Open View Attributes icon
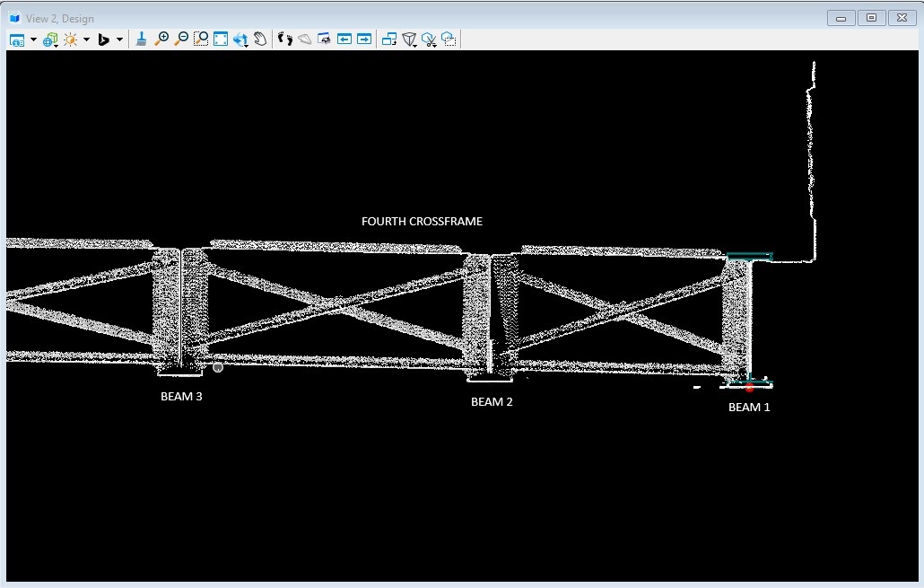Screen dimensions: 924x588 click(x=16, y=39)
